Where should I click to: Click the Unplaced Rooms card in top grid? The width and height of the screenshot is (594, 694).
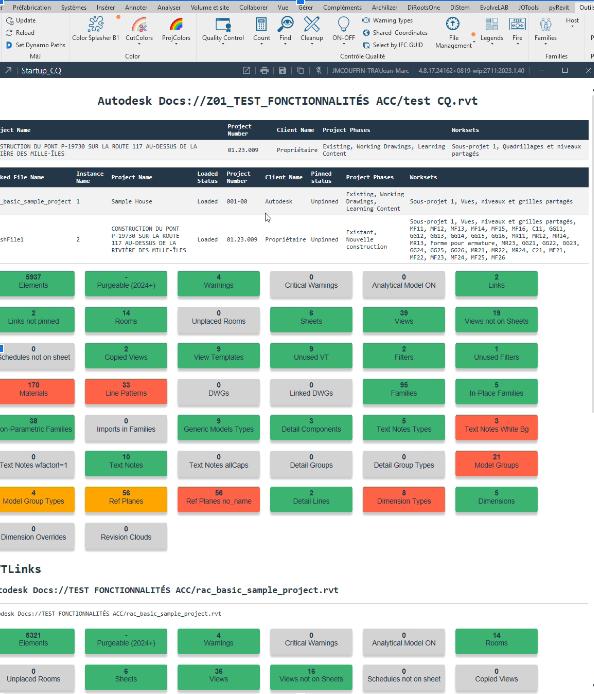coord(219,319)
